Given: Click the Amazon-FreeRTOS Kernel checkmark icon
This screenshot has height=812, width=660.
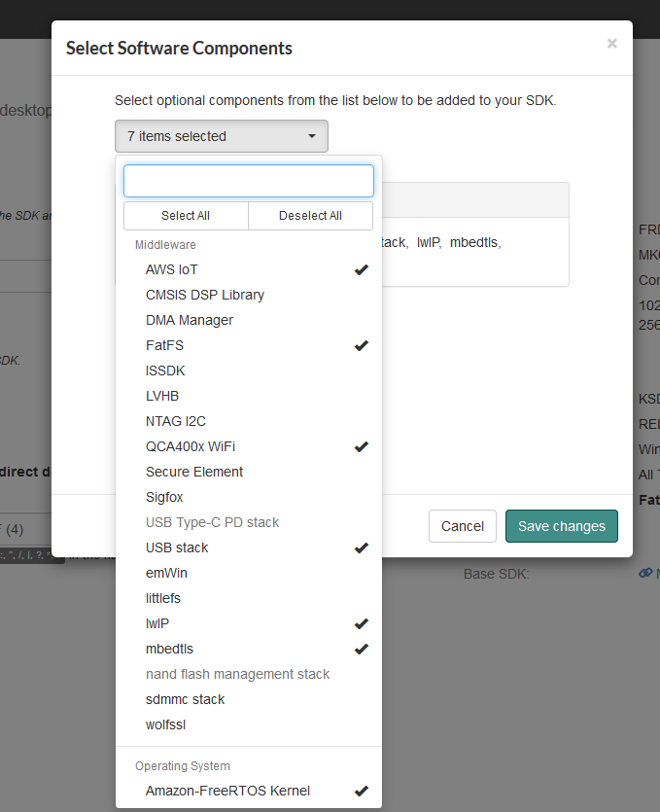Looking at the screenshot, I should 362,792.
